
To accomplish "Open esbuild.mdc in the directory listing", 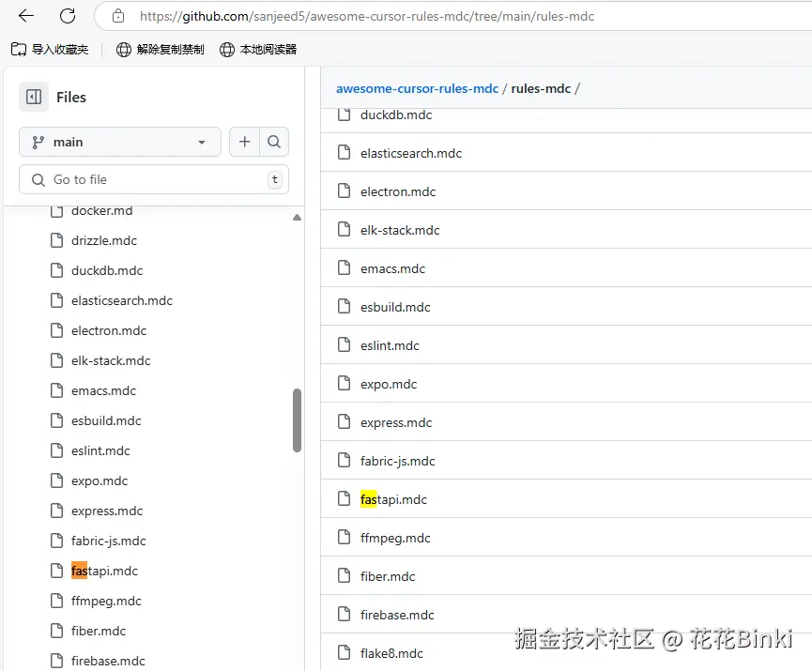I will point(395,307).
